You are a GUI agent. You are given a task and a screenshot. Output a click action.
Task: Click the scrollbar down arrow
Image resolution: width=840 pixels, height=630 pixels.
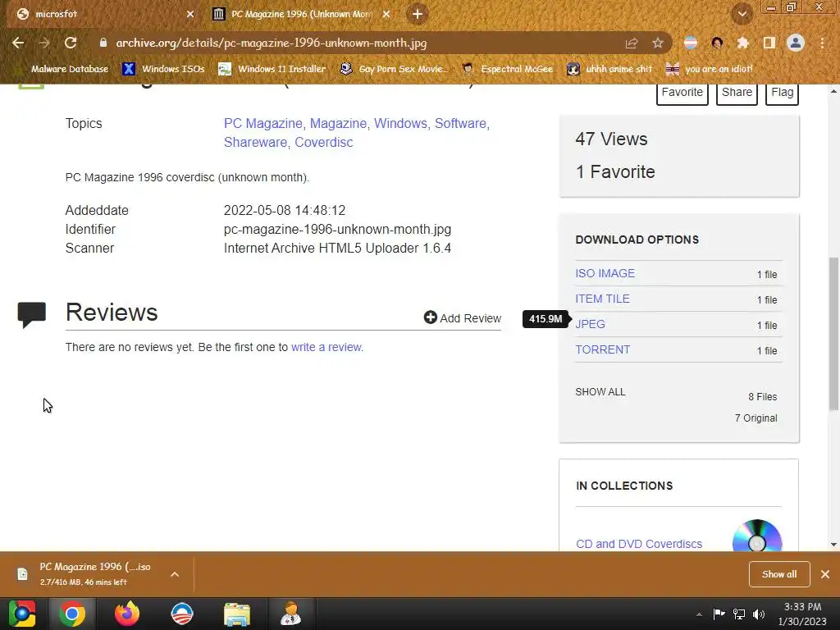tap(833, 545)
